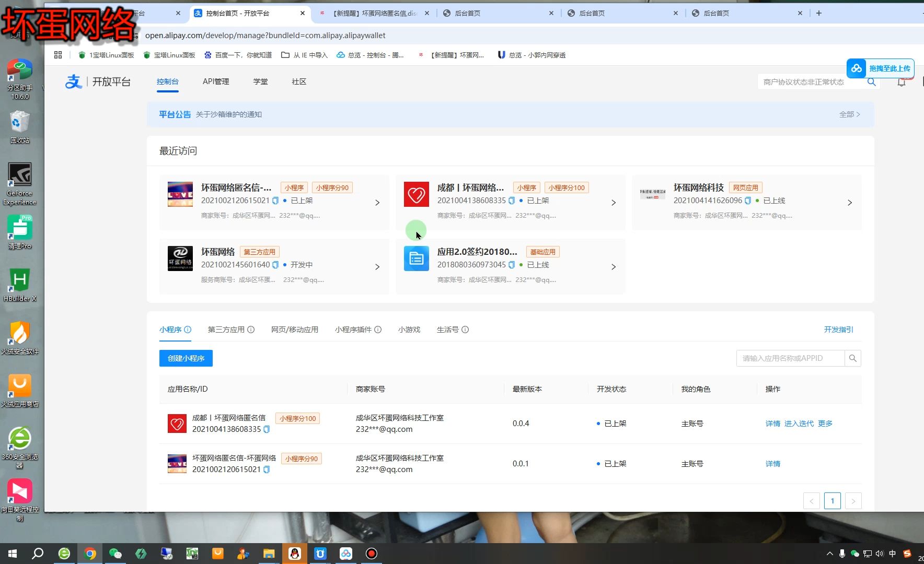Open the 从 IE 中导入 bookmark folder
924x564 pixels.
click(x=304, y=55)
